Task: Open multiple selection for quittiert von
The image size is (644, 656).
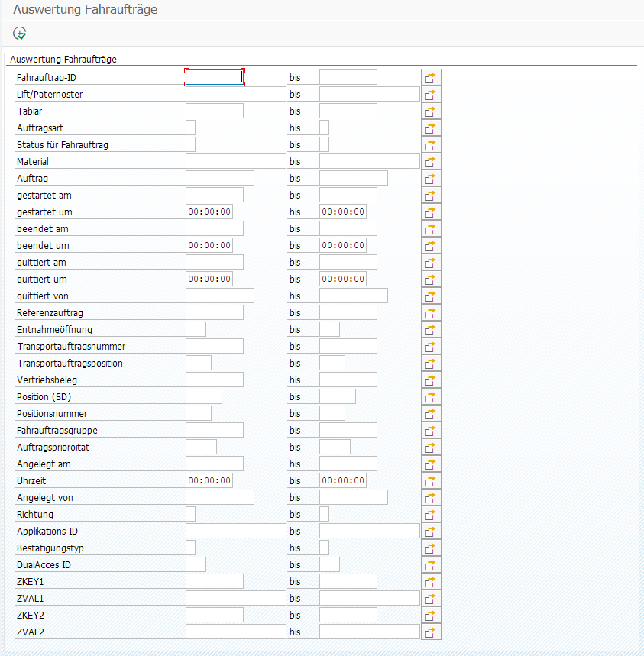Action: (x=431, y=296)
